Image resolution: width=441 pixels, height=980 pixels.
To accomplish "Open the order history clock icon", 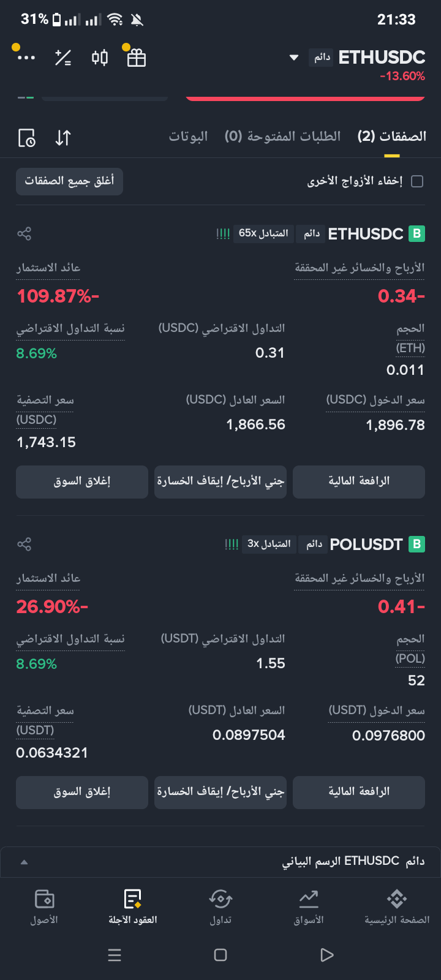I will pos(27,138).
